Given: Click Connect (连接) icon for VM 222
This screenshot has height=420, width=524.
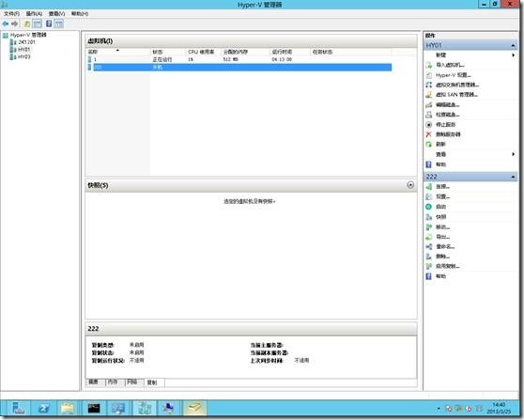Looking at the screenshot, I should tap(429, 187).
